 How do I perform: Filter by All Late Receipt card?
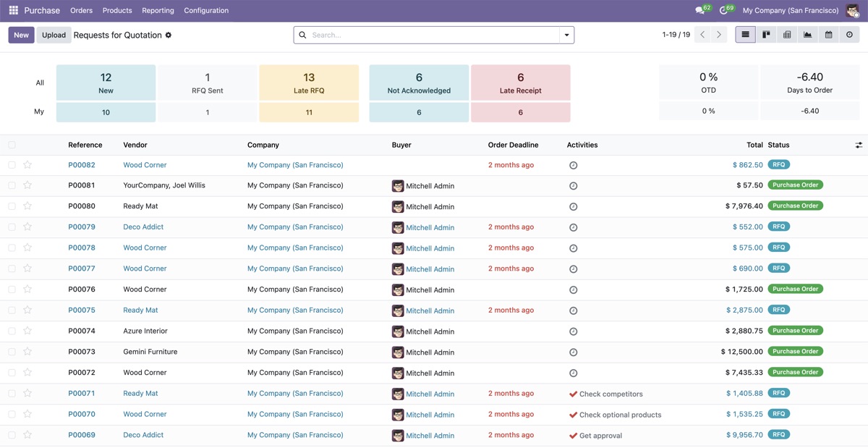click(520, 83)
